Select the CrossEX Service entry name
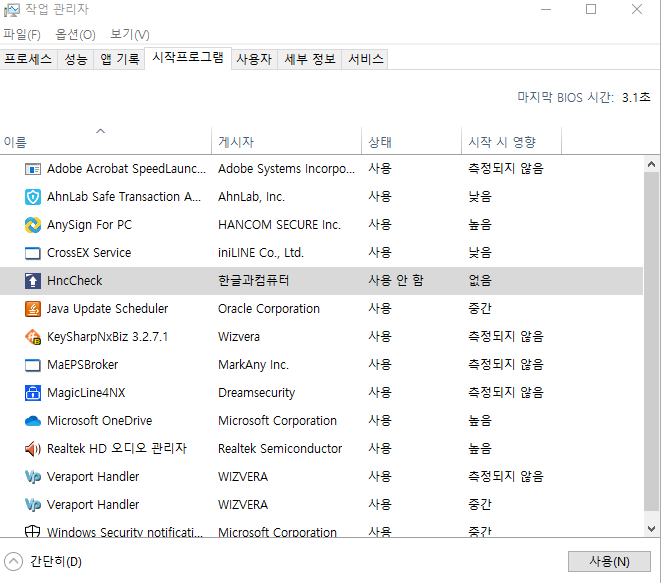 (89, 253)
